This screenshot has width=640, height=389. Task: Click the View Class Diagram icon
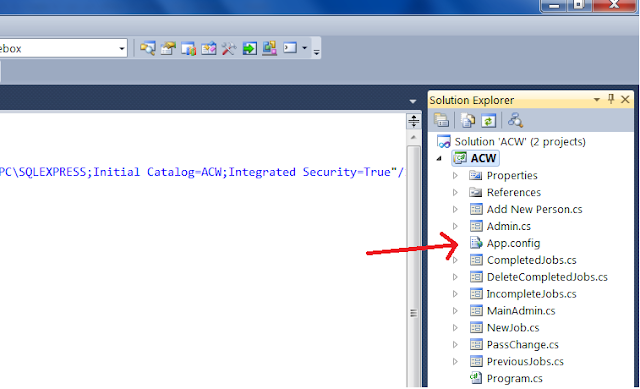pyautogui.click(x=515, y=120)
